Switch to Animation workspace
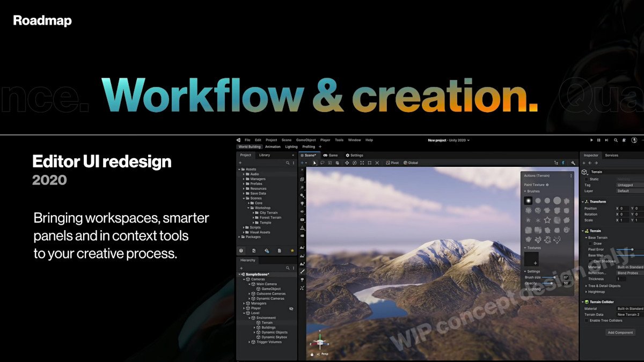This screenshot has height=362, width=644. (273, 146)
